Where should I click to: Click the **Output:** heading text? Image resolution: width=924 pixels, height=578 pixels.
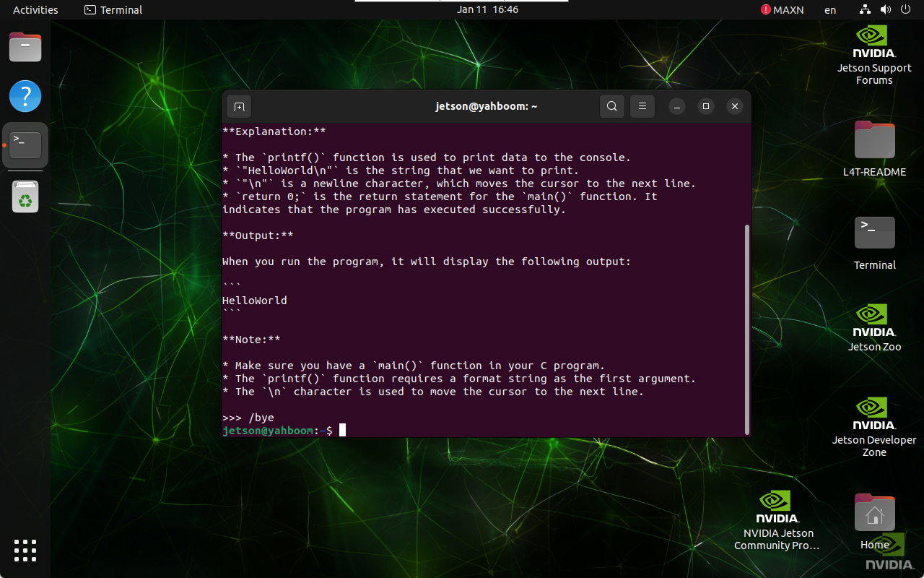coord(258,236)
